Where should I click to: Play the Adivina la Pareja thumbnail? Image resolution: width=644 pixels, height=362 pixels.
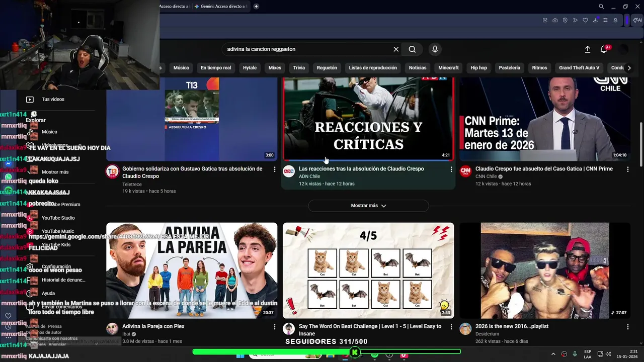(x=192, y=270)
